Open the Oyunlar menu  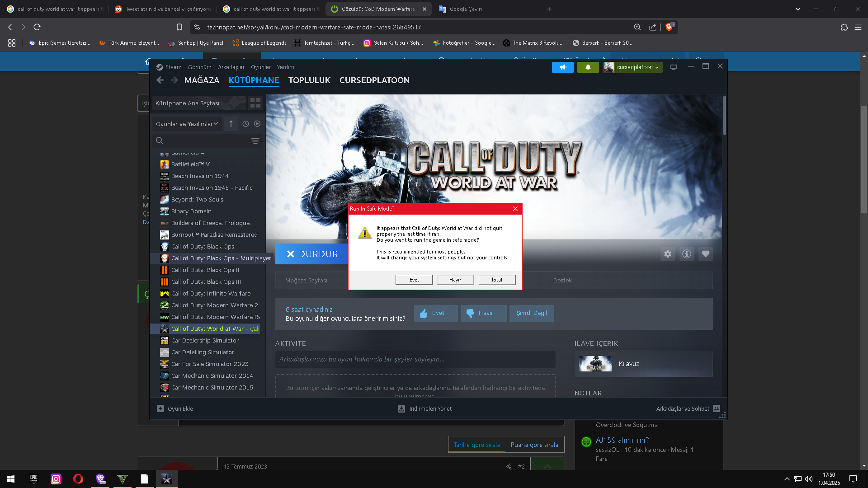point(261,67)
